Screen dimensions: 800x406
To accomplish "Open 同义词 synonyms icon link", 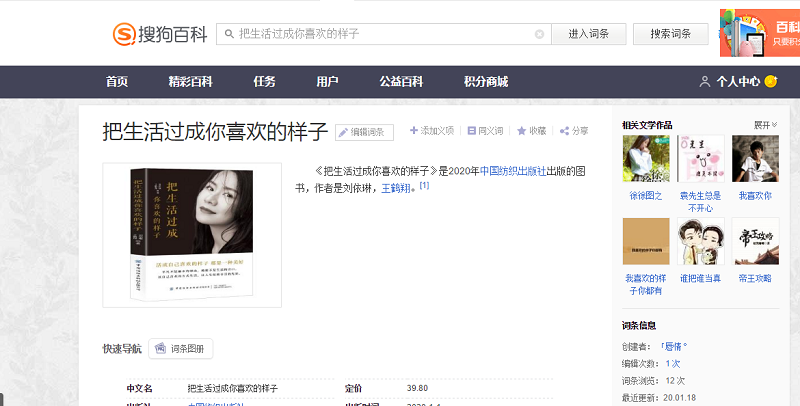I will pyautogui.click(x=472, y=131).
